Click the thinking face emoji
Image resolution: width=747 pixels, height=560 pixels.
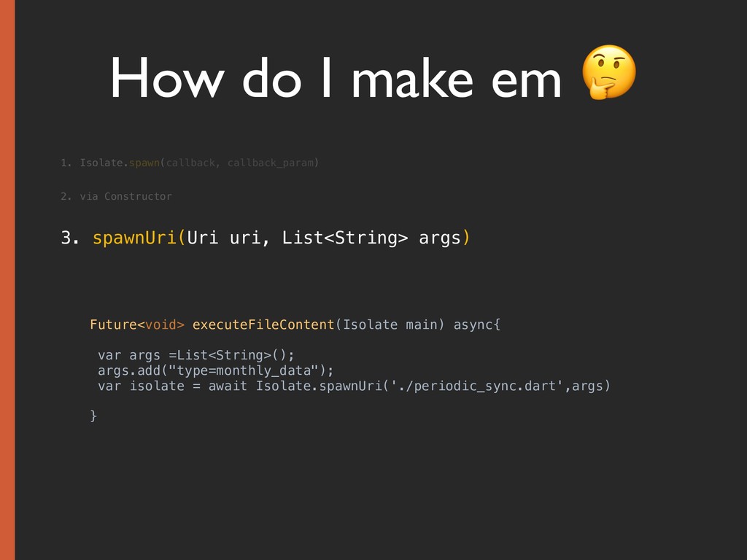pyautogui.click(x=609, y=72)
